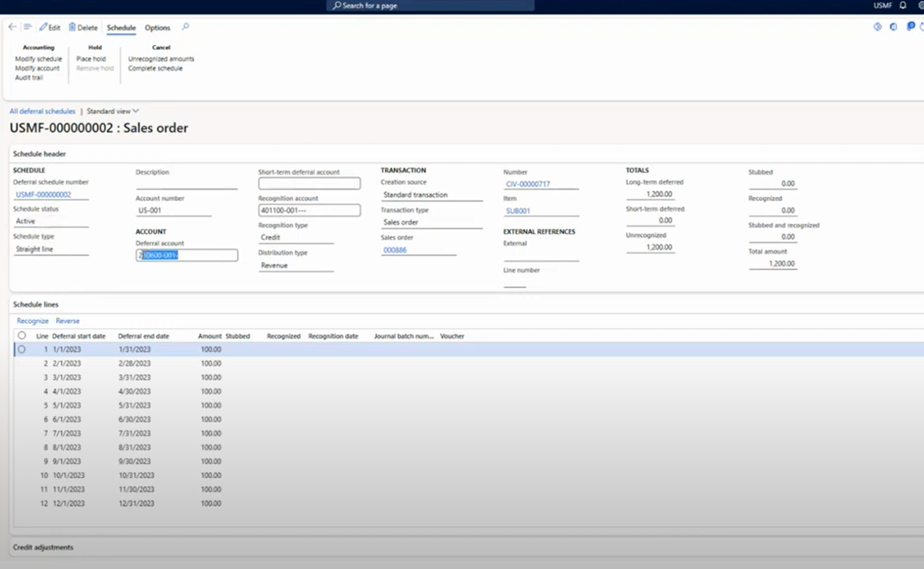Click end date 12/31/2023 cell
The height and width of the screenshot is (569, 924).
(136, 503)
